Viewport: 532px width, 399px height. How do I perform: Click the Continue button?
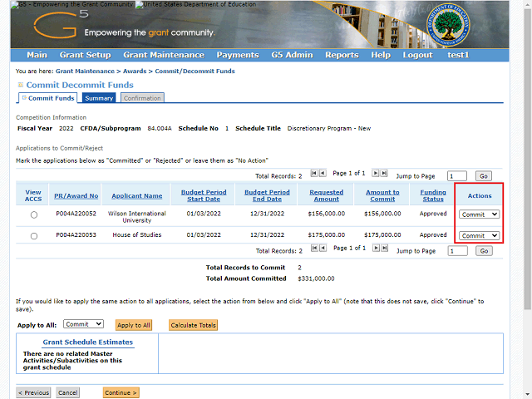pos(121,392)
